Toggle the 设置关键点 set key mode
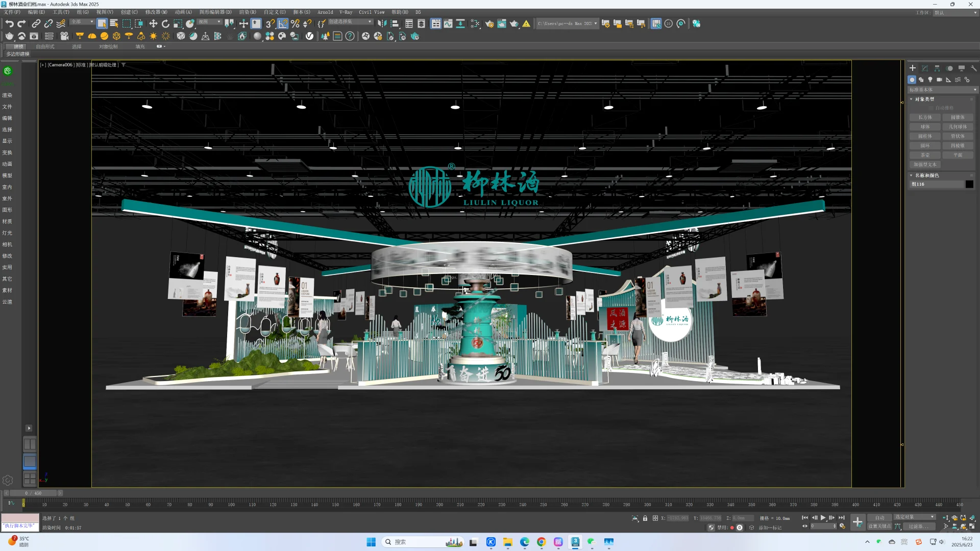 880,527
